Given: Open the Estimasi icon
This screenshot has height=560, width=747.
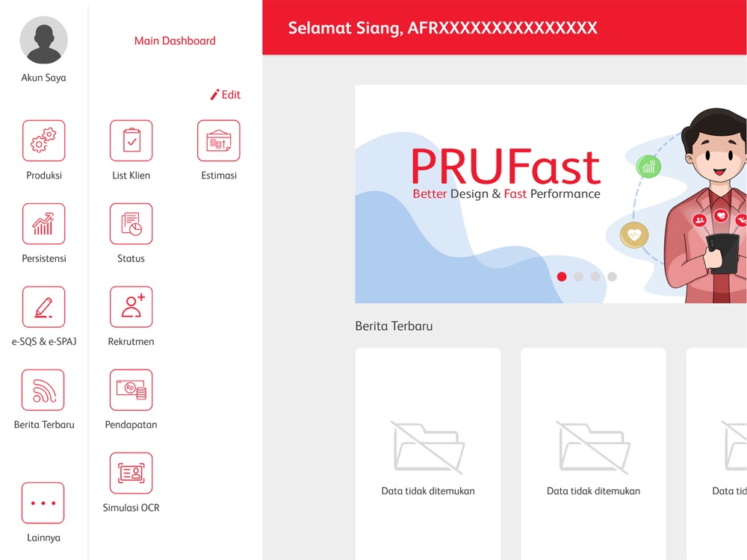Looking at the screenshot, I should [x=219, y=140].
